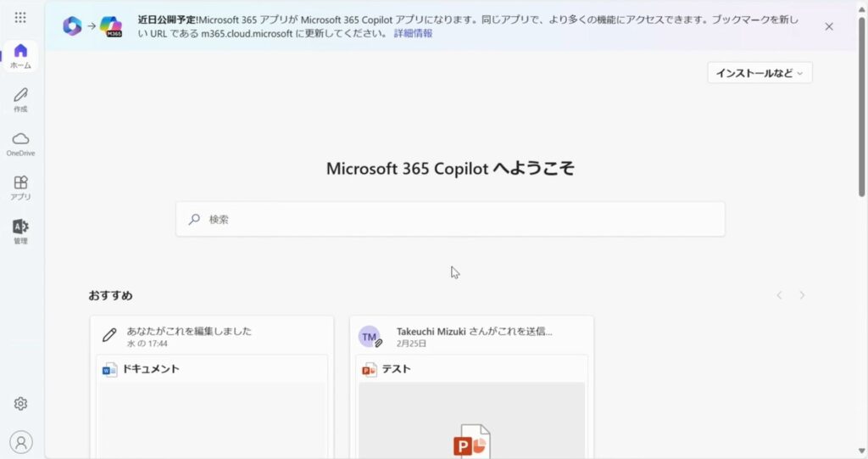Screen dimensions: 868x459
Task: Expand the インストールなど dropdown
Action: click(x=759, y=73)
